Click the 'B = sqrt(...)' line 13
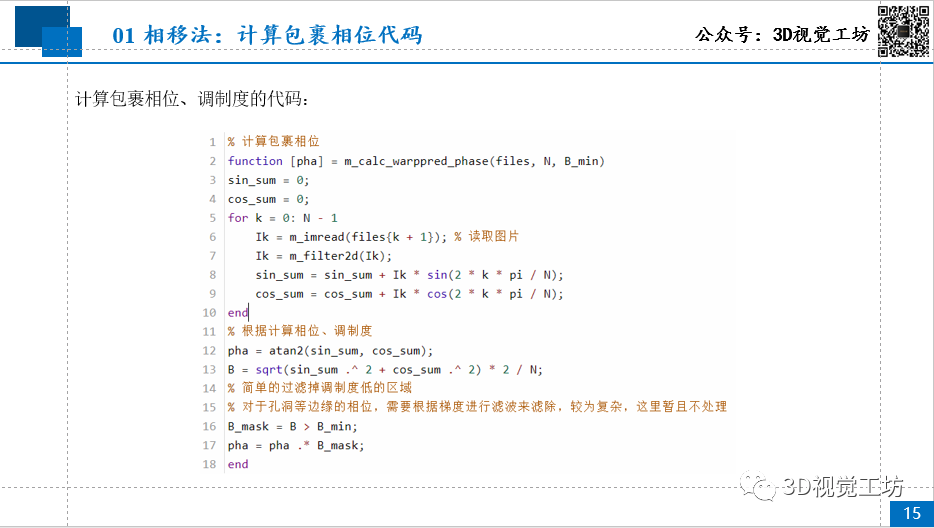Viewport: 934px width, 528px height. [x=385, y=370]
